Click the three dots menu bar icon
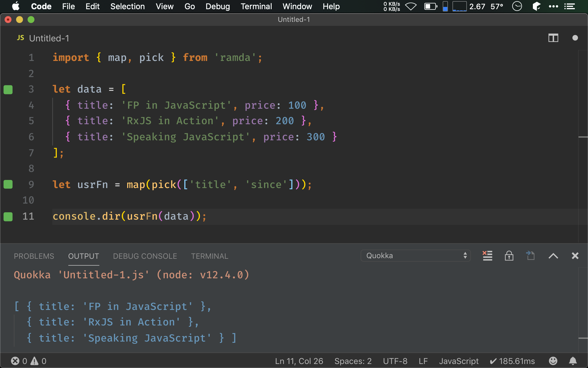Viewport: 588px width, 368px height. point(553,6)
